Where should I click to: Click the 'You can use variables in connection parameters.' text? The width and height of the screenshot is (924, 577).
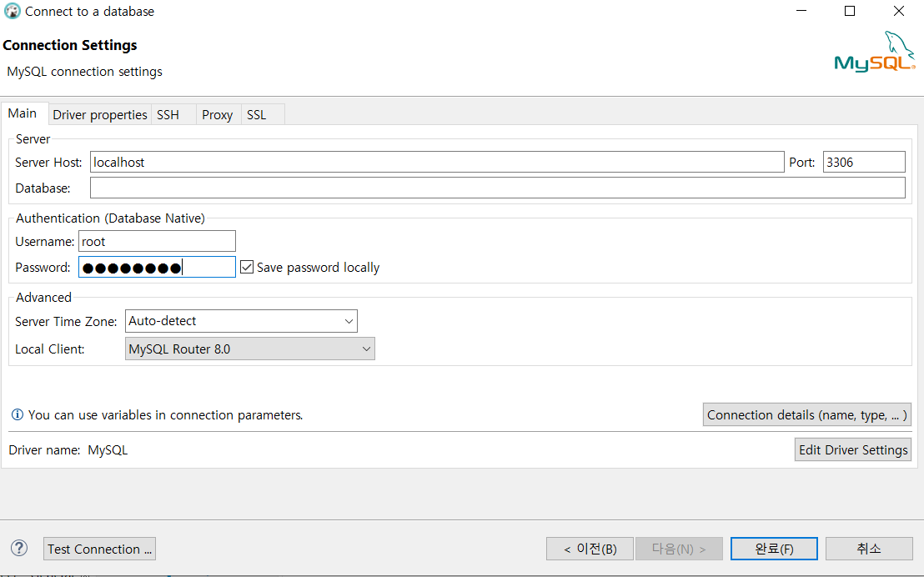click(166, 415)
